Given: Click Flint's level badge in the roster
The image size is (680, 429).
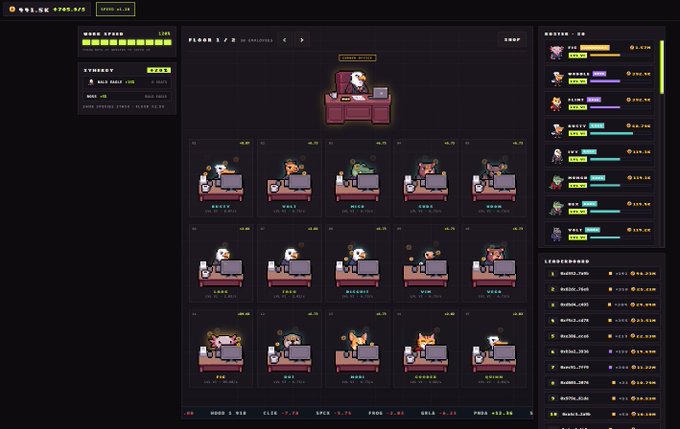Looking at the screenshot, I should (x=578, y=107).
